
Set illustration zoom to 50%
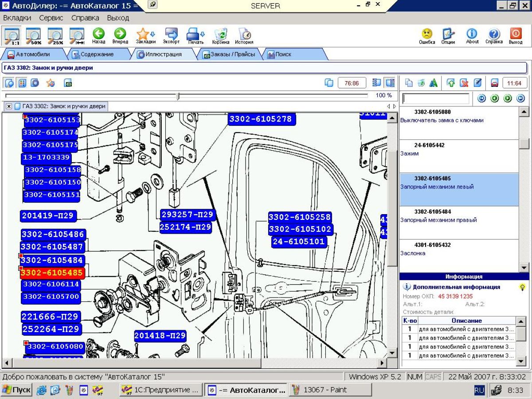tap(33, 36)
